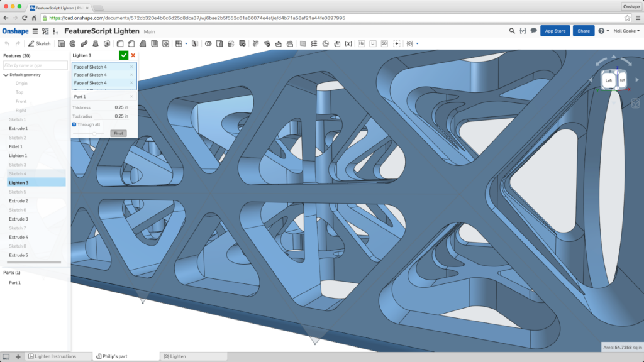Click the Onshape logo link
644x362 pixels.
click(x=15, y=31)
